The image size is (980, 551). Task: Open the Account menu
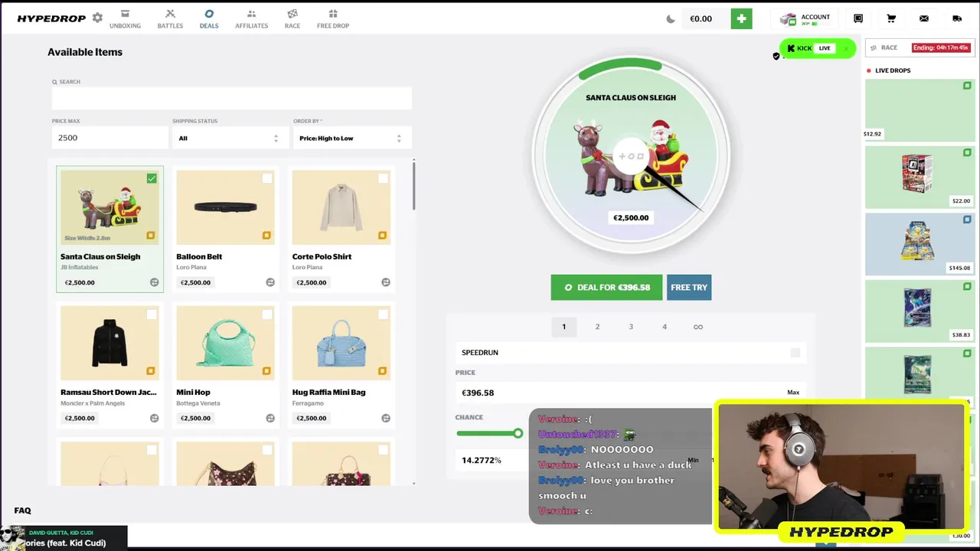[805, 19]
